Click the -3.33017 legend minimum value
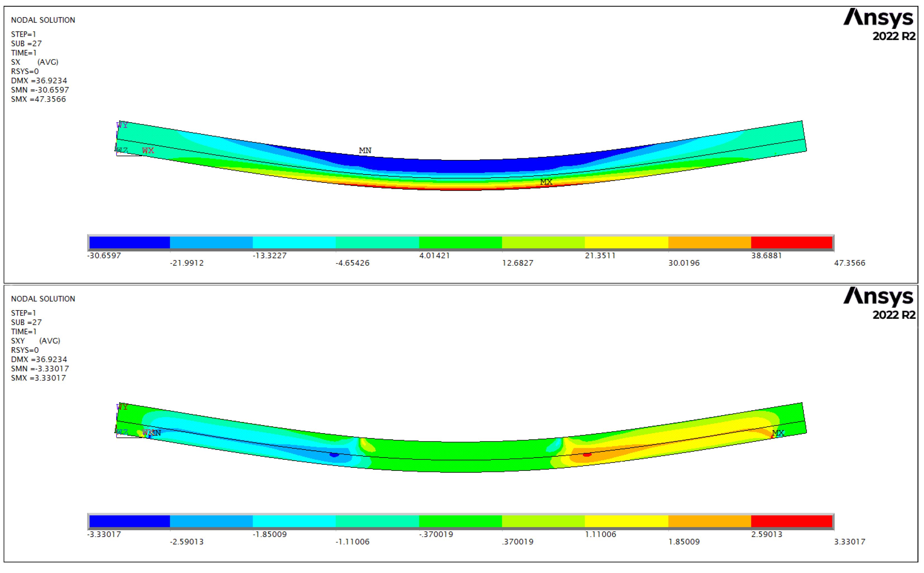 tap(104, 534)
